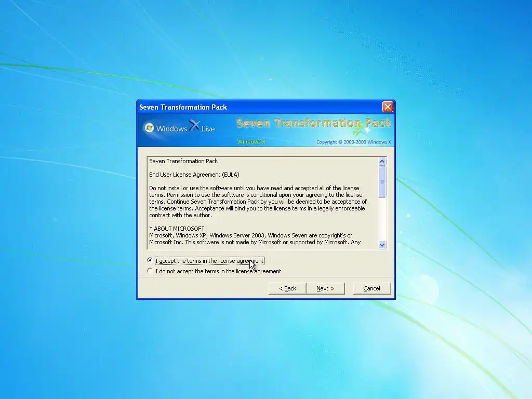This screenshot has height=399, width=532.
Task: Click the EULA scrollbar thumb
Action: pyautogui.click(x=382, y=181)
